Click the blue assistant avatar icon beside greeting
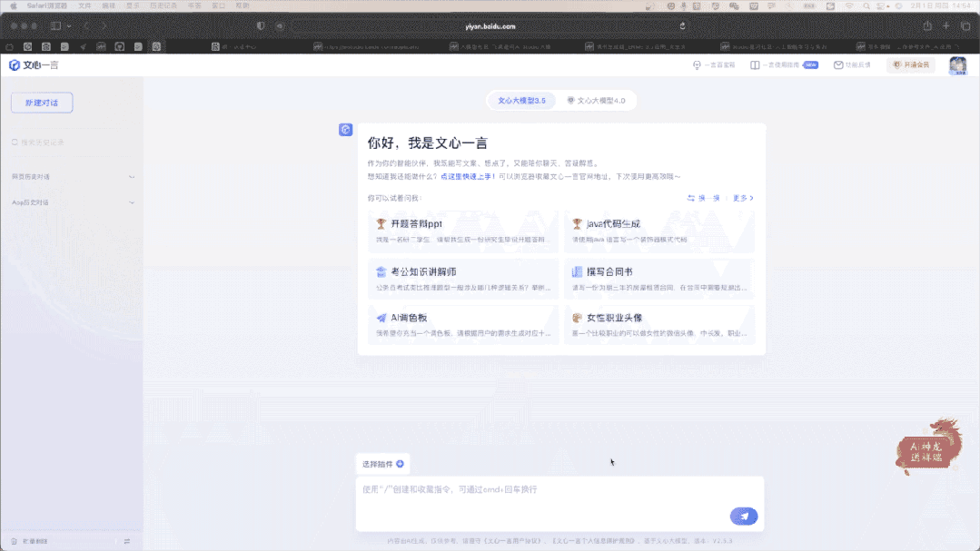The width and height of the screenshot is (980, 551). click(346, 129)
